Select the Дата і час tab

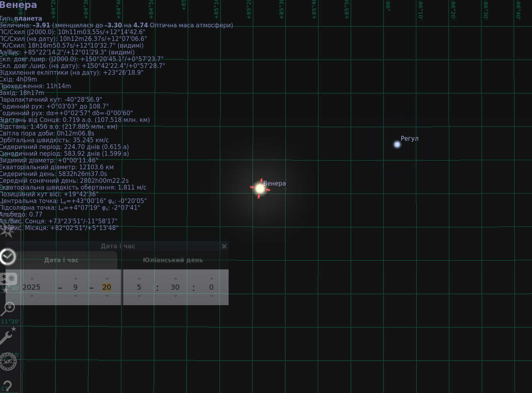62,260
